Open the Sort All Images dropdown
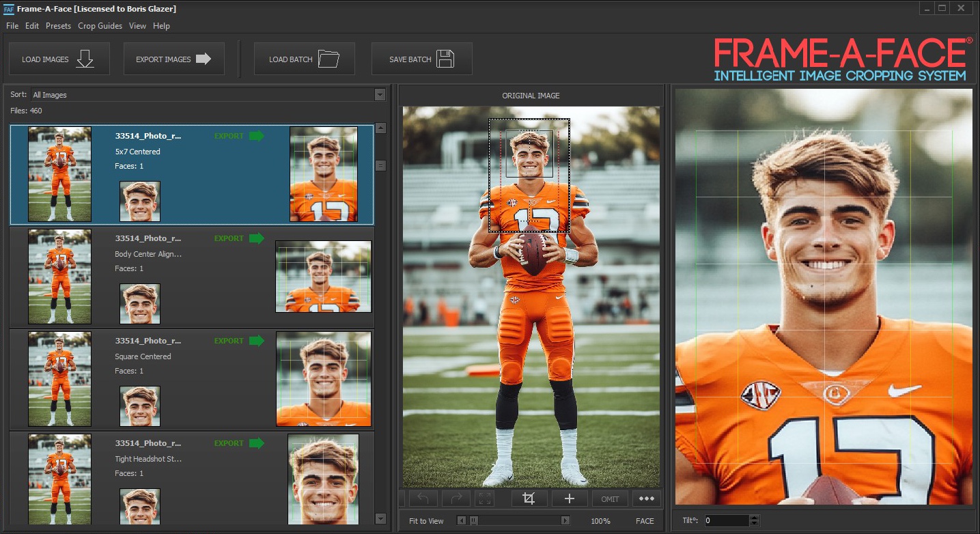This screenshot has width=980, height=534. pyautogui.click(x=380, y=95)
